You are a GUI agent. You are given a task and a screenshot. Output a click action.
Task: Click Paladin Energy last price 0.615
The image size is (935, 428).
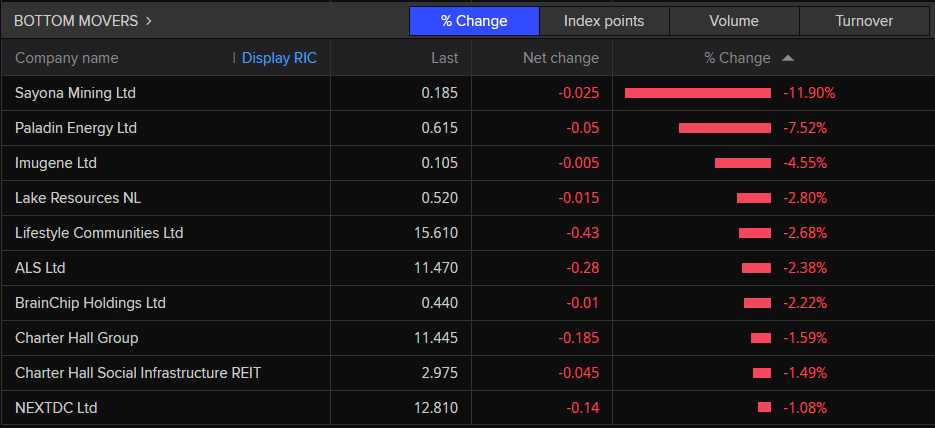tap(439, 128)
